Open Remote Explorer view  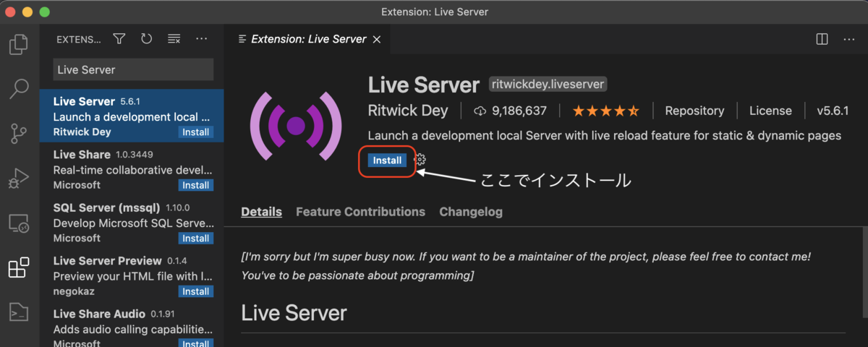point(18,223)
